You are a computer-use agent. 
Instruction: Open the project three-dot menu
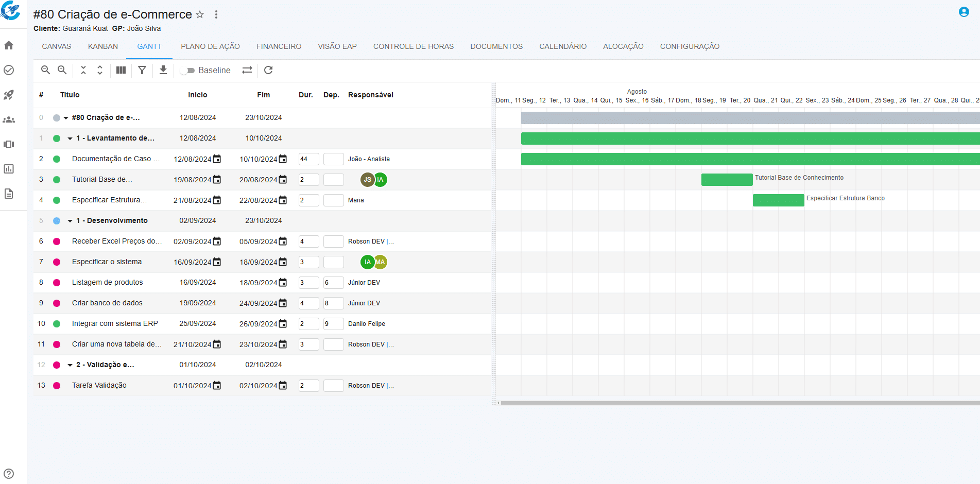click(216, 14)
